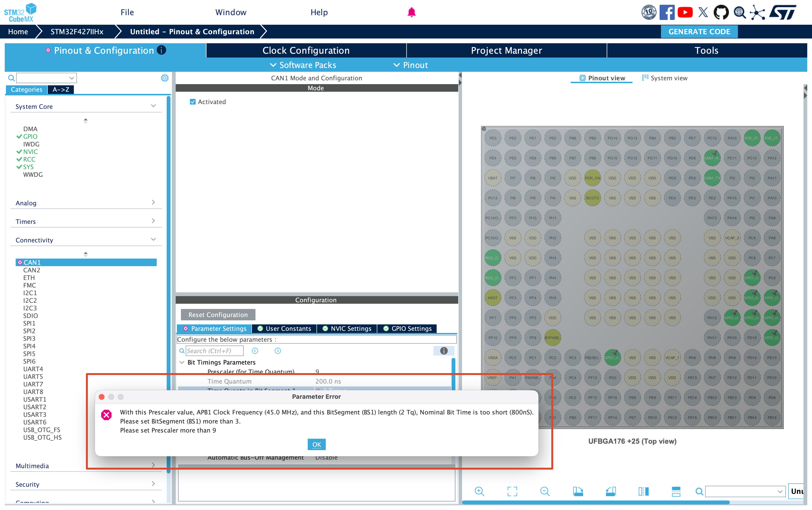Fit the chip to the pinout view
Screen dimensions: 812x510
pos(512,491)
